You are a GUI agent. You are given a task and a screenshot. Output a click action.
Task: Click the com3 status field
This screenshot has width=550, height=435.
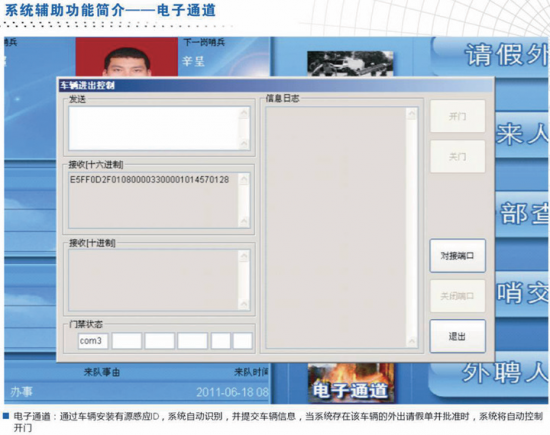click(x=93, y=341)
